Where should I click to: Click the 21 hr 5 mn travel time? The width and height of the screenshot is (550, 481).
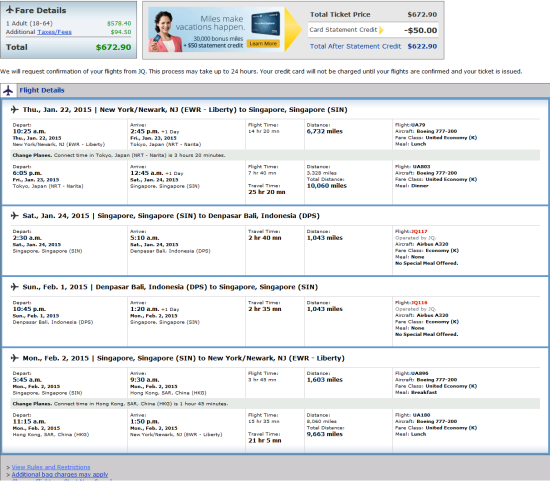coord(264,440)
